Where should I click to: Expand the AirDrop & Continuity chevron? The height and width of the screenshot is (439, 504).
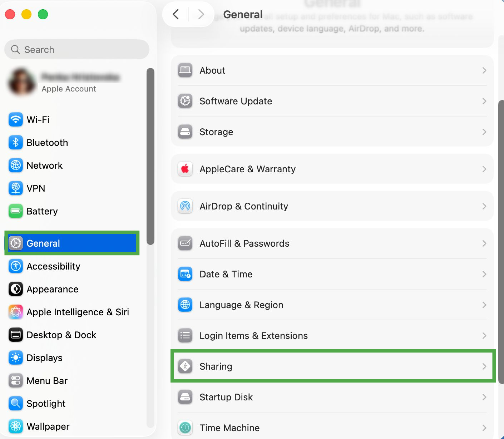click(484, 206)
